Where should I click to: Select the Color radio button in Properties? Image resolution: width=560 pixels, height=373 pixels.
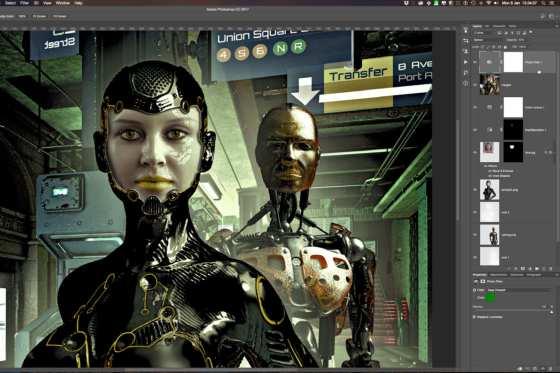coord(475,297)
